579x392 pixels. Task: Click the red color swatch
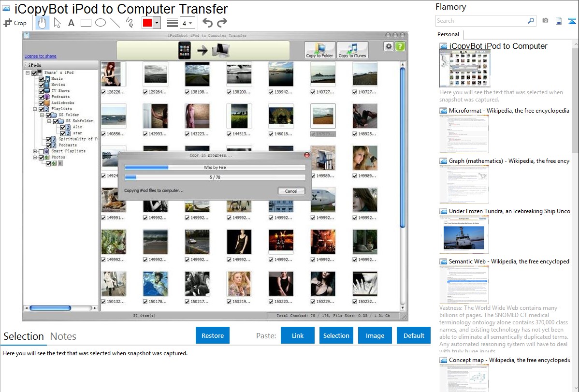click(x=147, y=23)
